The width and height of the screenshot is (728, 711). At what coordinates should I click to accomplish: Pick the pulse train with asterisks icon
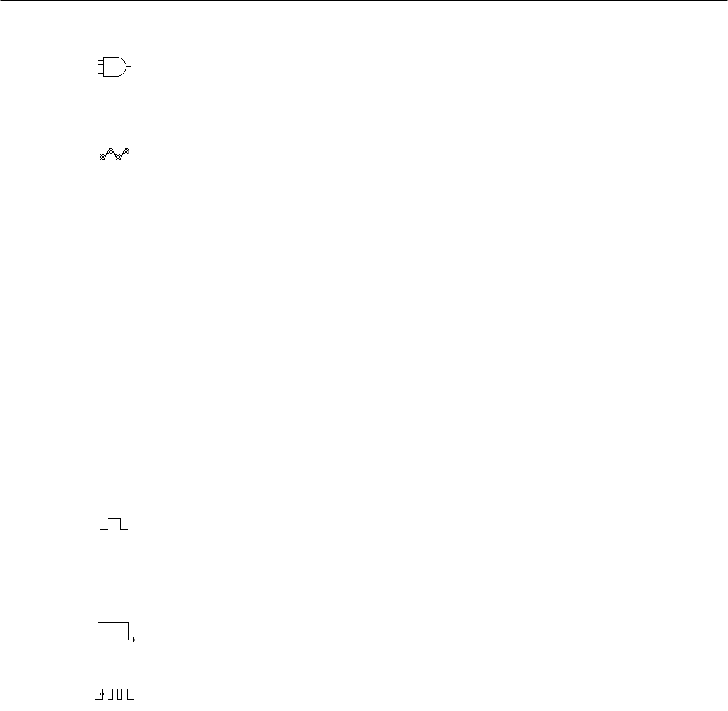[x=115, y=694]
